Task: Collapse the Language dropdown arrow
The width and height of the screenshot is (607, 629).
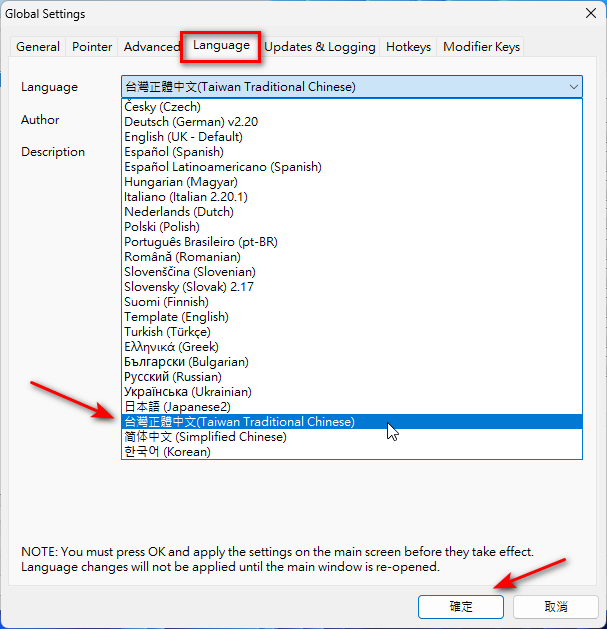Action: click(x=573, y=87)
